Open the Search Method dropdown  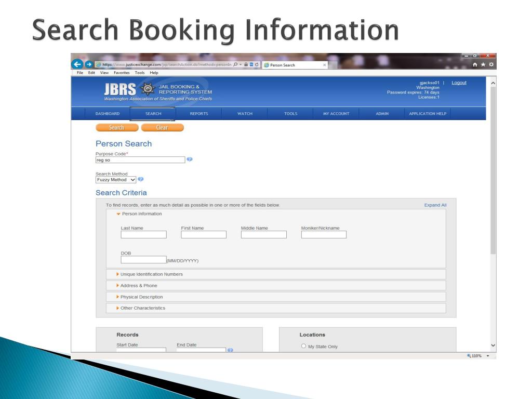(x=116, y=180)
